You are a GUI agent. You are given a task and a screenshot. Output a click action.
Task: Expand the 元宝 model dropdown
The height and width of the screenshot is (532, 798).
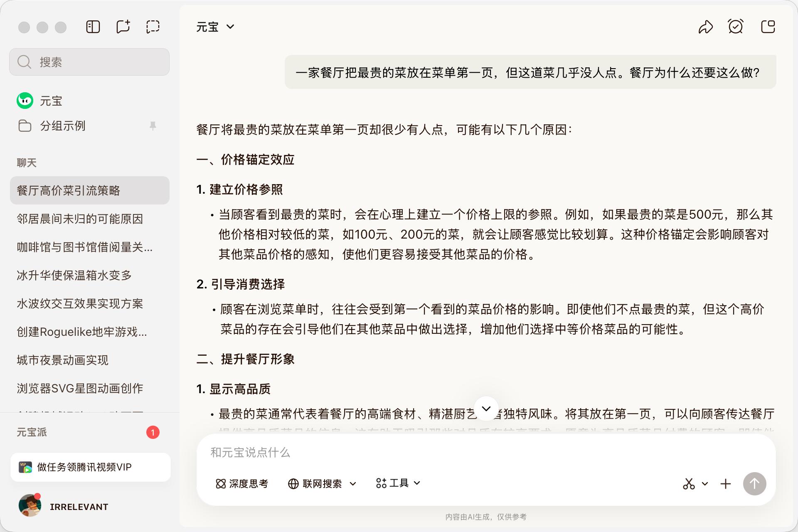coord(215,27)
